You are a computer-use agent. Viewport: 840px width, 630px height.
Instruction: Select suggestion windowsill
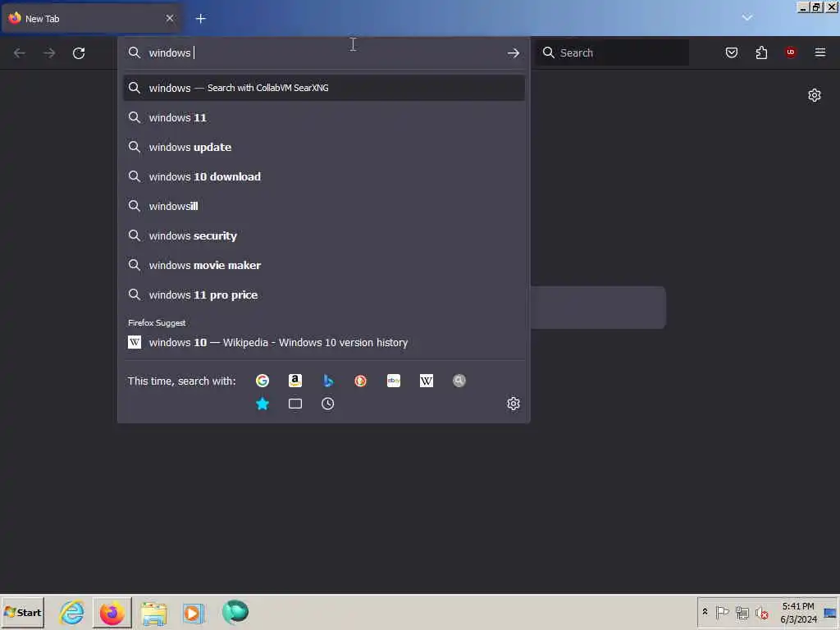[x=323, y=206]
